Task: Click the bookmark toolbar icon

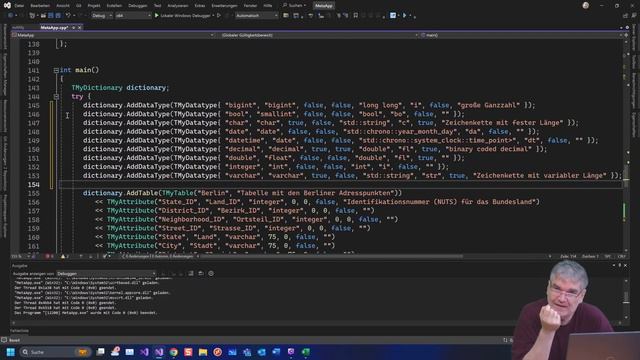Action: (356, 16)
